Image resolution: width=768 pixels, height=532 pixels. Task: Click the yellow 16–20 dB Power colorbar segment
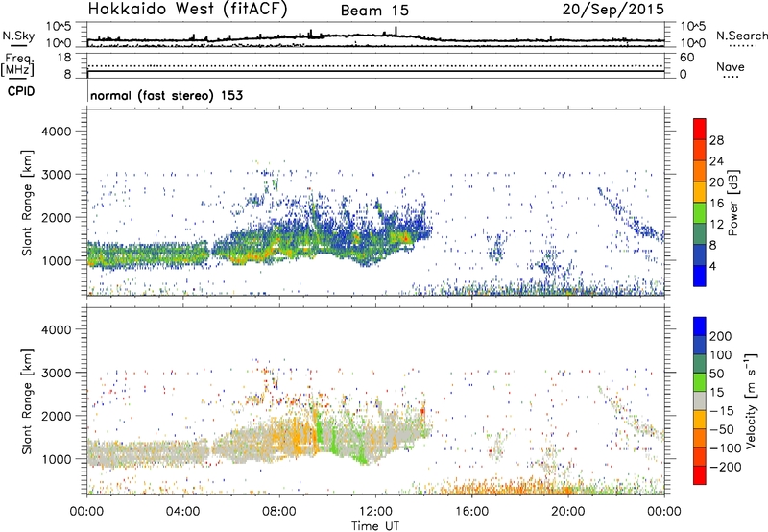coord(700,192)
